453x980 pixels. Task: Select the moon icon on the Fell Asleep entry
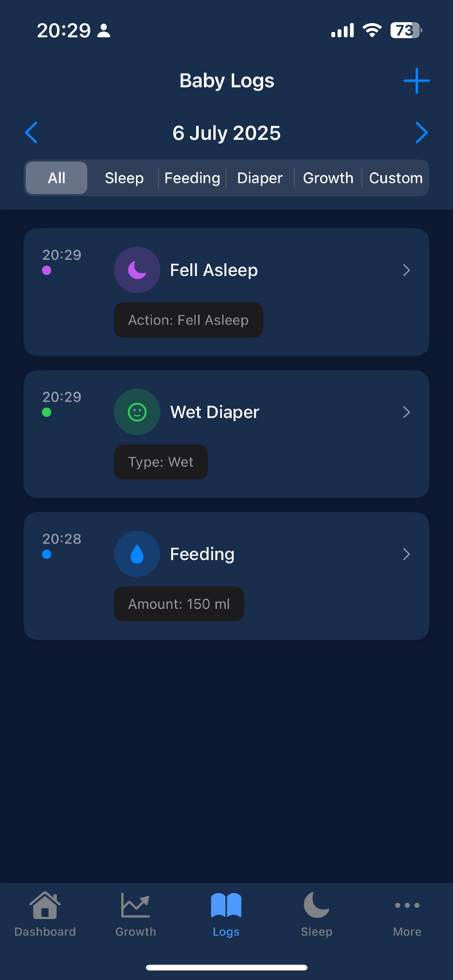137,269
